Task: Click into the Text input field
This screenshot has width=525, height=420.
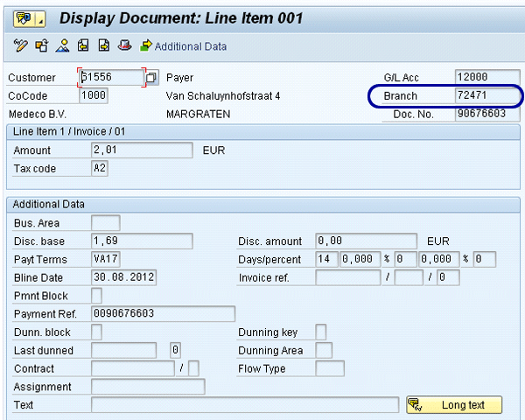Action: tap(244, 405)
